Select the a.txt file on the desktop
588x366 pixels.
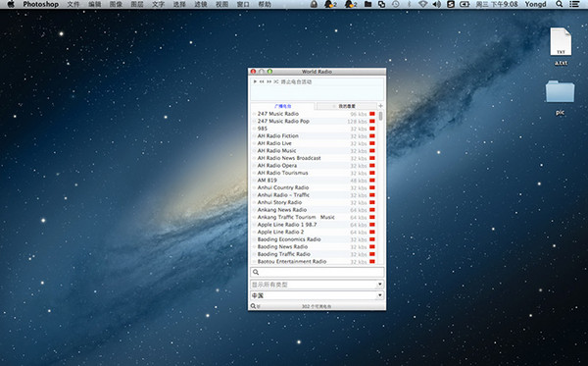click(x=561, y=46)
